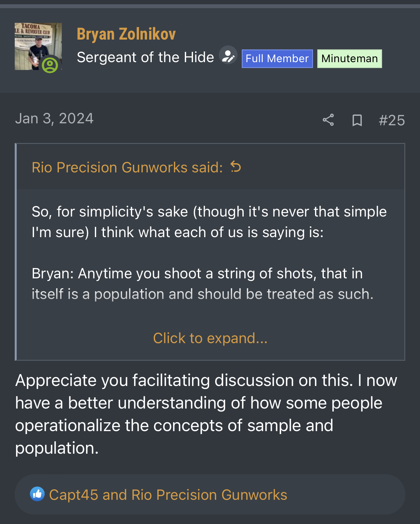Screen dimensions: 420x524
Task: Click the Sergeant of the Hide title
Action: [x=145, y=57]
